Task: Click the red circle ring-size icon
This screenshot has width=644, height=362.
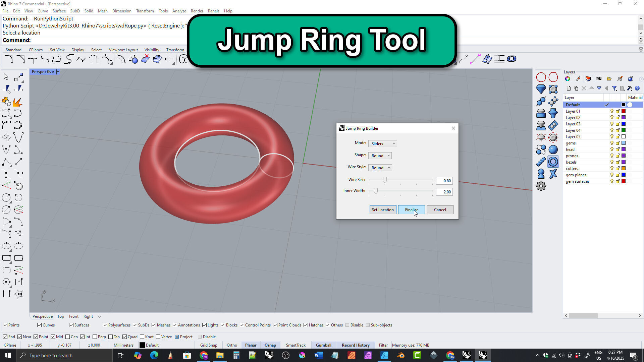Action: 541,77
